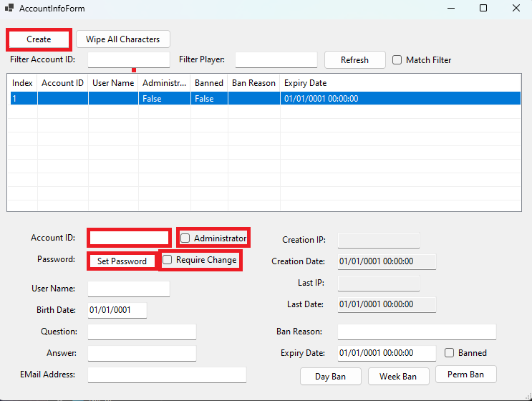Click the Week Ban button

398,377
